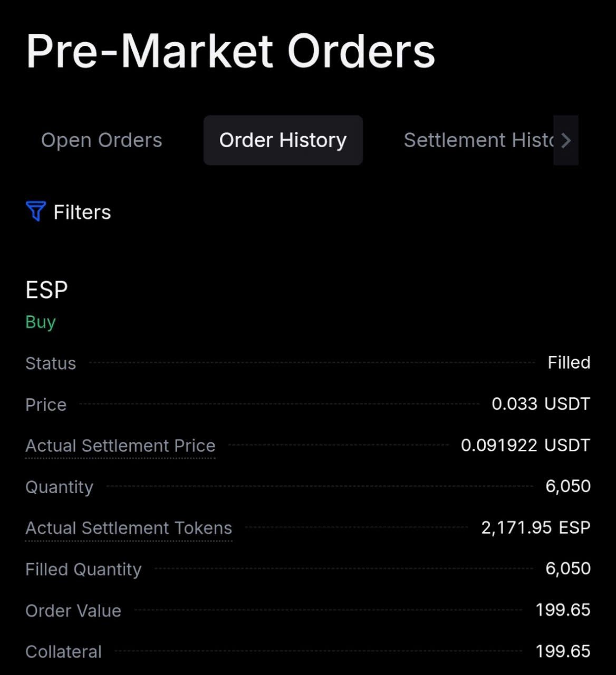Click the Collateral row label
The image size is (616, 675).
(x=63, y=652)
